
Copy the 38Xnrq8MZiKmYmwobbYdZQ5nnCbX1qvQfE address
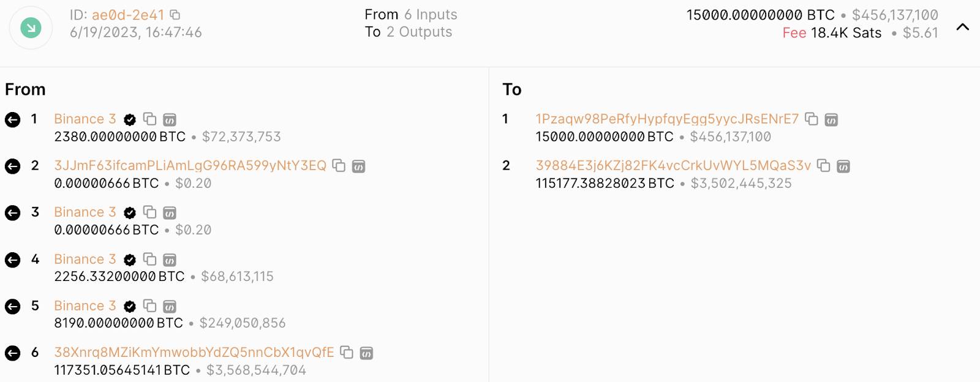[x=347, y=352]
